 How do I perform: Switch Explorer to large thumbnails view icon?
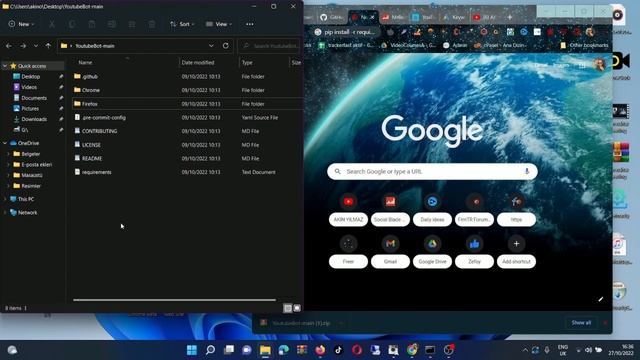tap(297, 308)
